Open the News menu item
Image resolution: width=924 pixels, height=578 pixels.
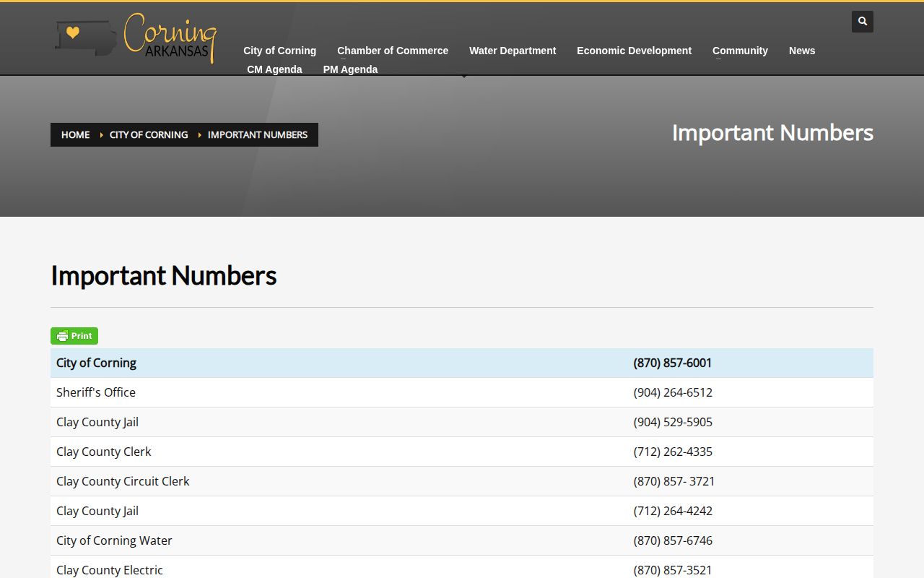pyautogui.click(x=802, y=51)
